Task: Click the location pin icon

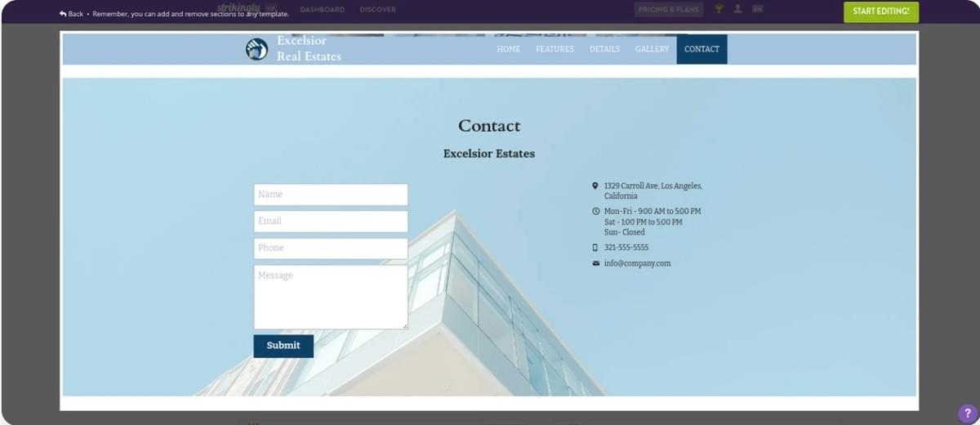Action: [595, 186]
